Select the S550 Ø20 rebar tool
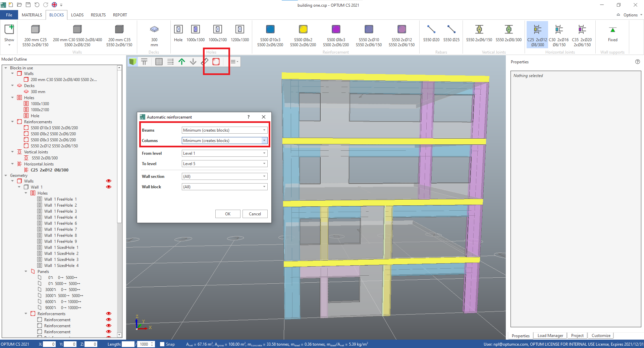644x348 pixels. coord(431,33)
